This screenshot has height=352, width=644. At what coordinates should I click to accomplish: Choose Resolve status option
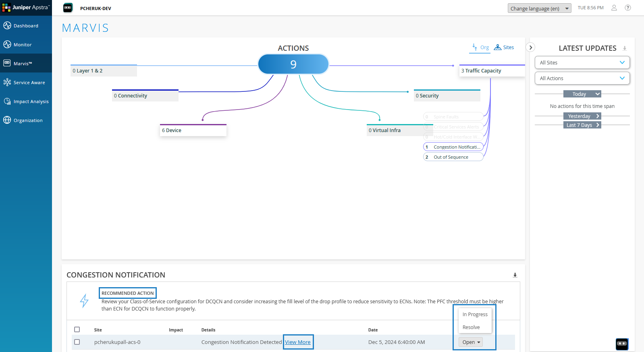click(475, 327)
